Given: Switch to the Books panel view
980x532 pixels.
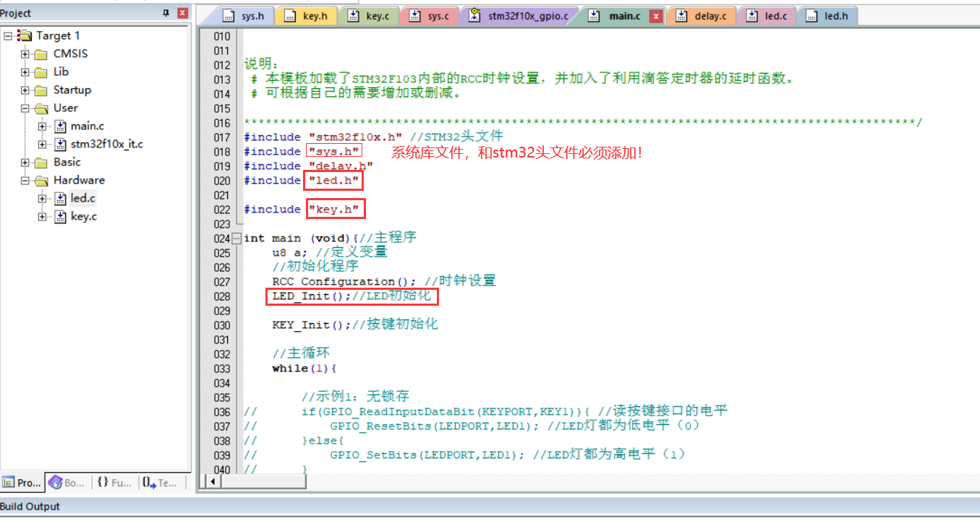Looking at the screenshot, I should [66, 482].
